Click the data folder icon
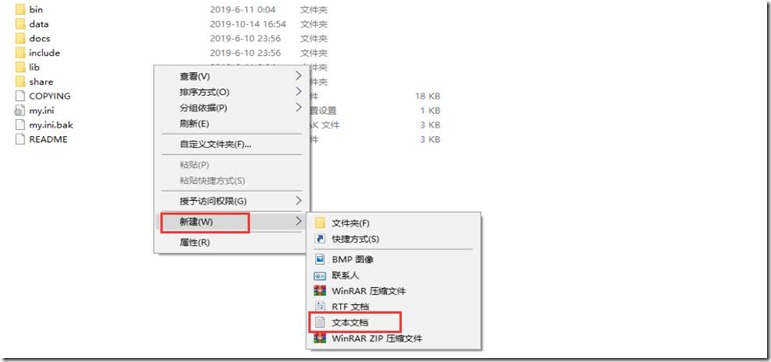 20,24
